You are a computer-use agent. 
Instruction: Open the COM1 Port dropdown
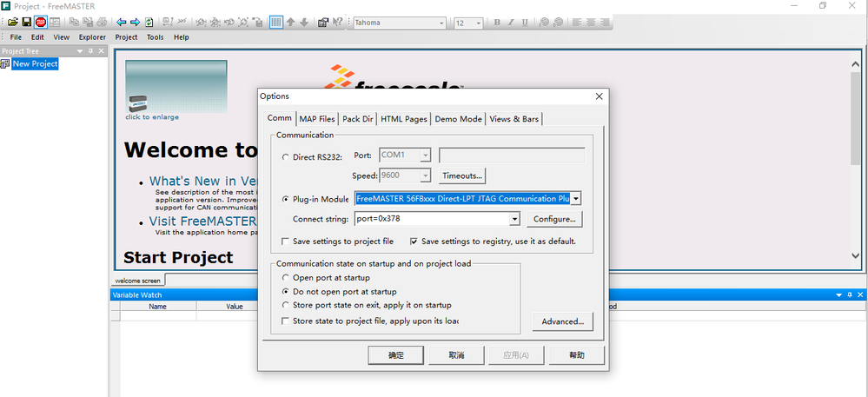pyautogui.click(x=425, y=155)
